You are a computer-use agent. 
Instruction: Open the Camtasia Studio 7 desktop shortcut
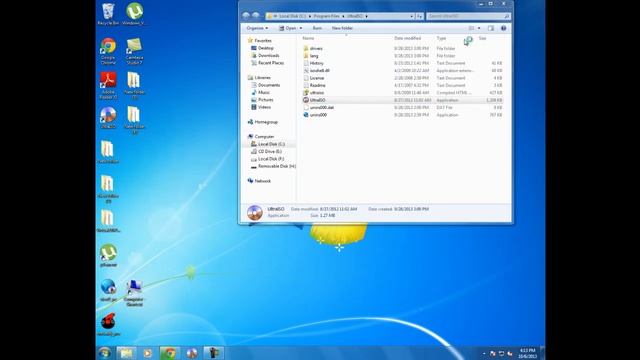pos(134,51)
